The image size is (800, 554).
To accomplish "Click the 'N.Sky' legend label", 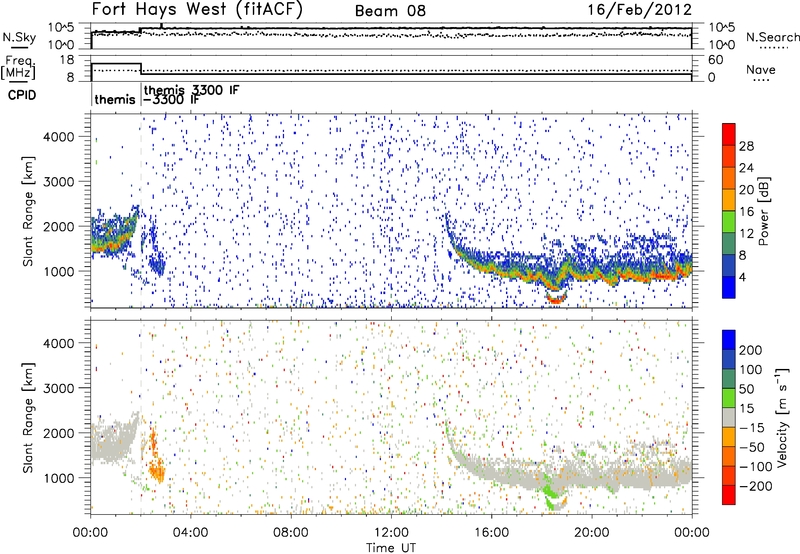I will click(19, 37).
